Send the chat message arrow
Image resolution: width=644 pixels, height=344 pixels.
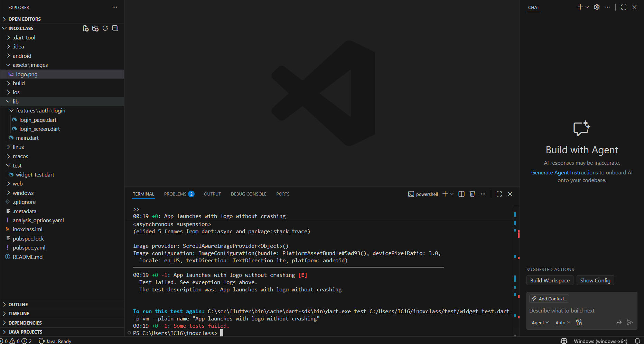coord(630,322)
